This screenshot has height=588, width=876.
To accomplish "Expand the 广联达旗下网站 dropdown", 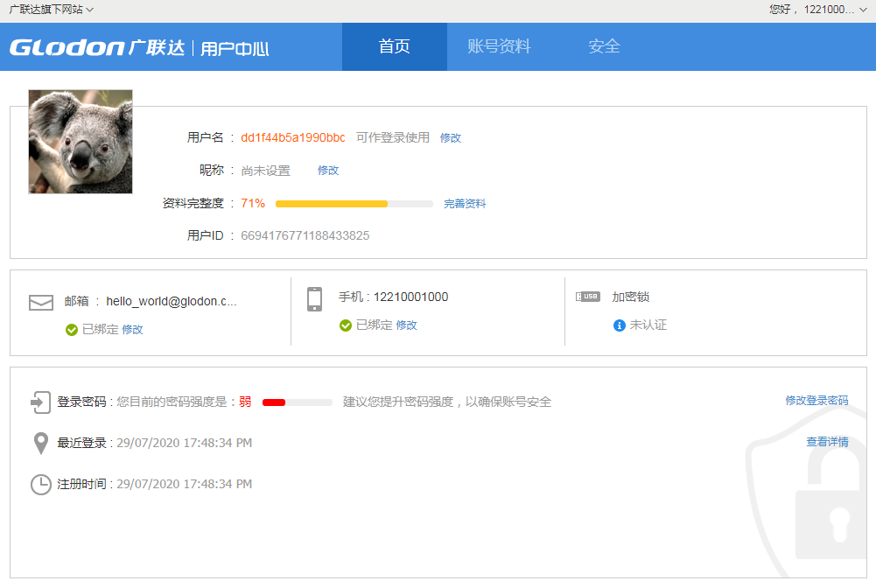I will pyautogui.click(x=51, y=10).
